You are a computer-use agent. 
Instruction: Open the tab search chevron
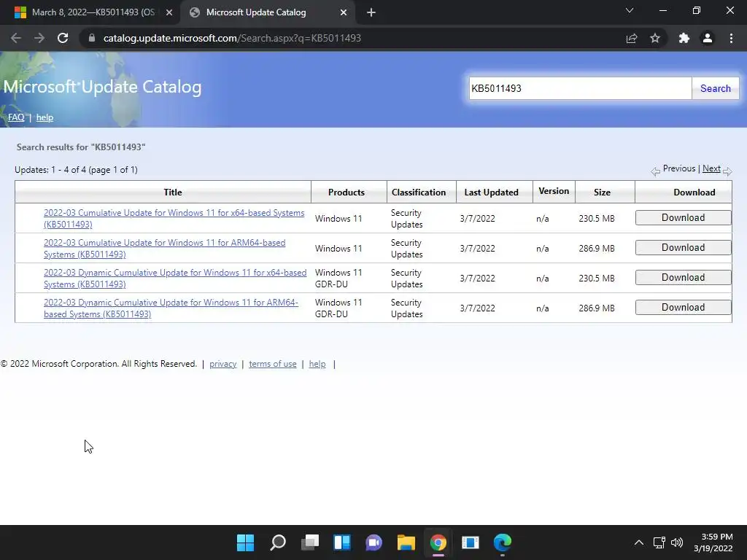(630, 10)
